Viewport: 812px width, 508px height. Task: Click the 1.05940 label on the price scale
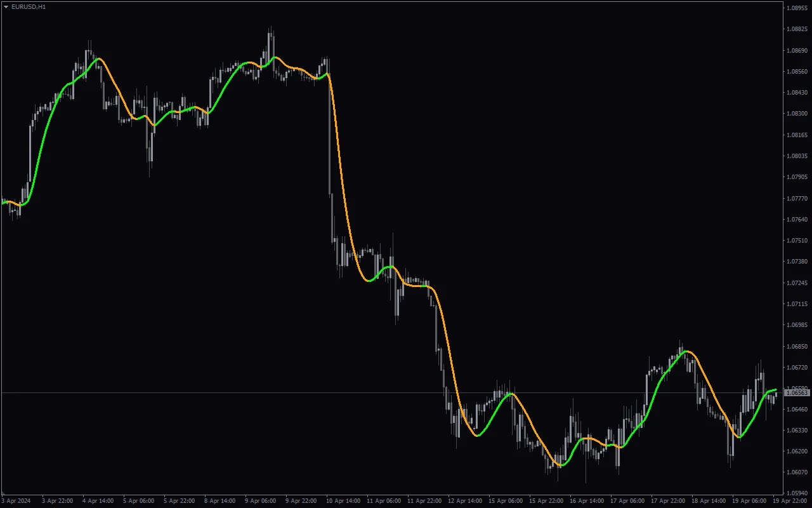click(x=797, y=493)
